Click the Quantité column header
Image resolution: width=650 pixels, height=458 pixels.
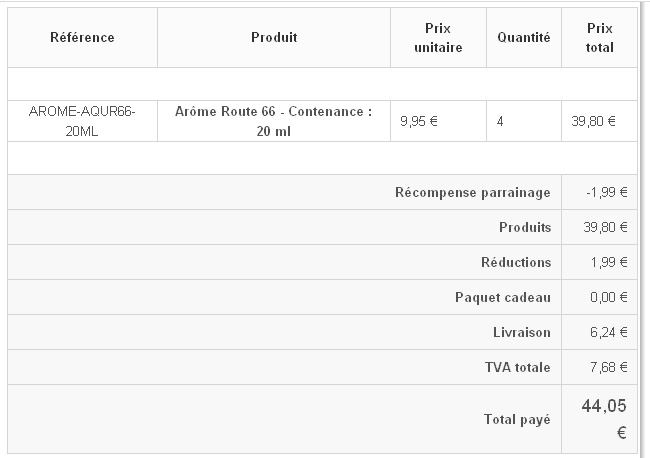pos(524,37)
